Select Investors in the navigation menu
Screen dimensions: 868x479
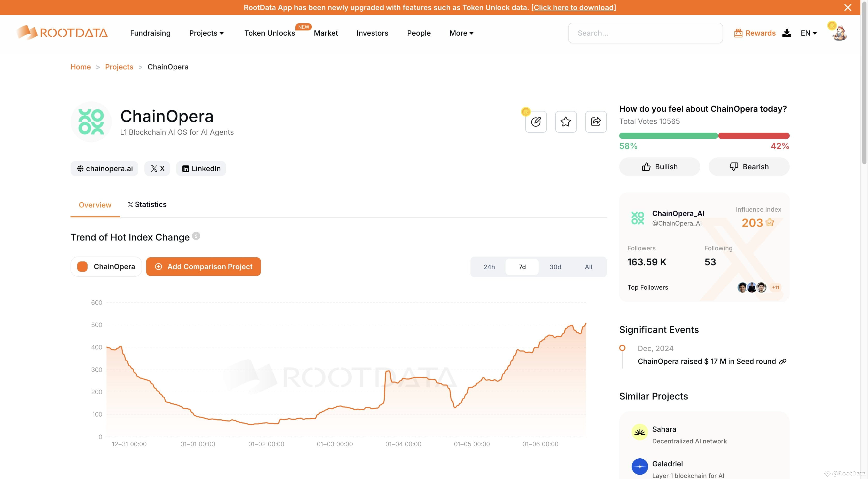tap(372, 33)
